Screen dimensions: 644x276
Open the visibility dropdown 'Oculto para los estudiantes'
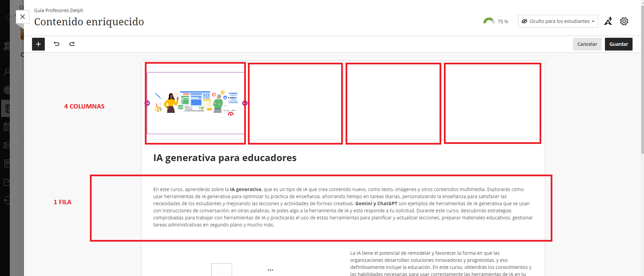tap(558, 21)
